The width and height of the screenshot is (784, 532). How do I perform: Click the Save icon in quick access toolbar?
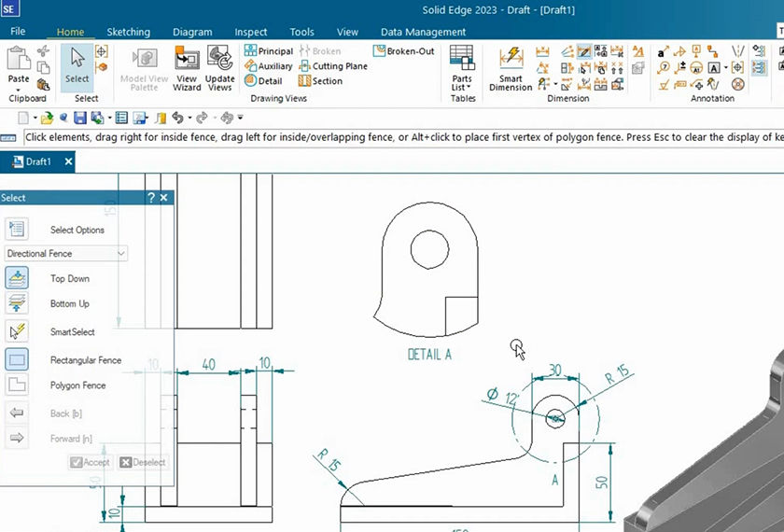tap(80, 118)
